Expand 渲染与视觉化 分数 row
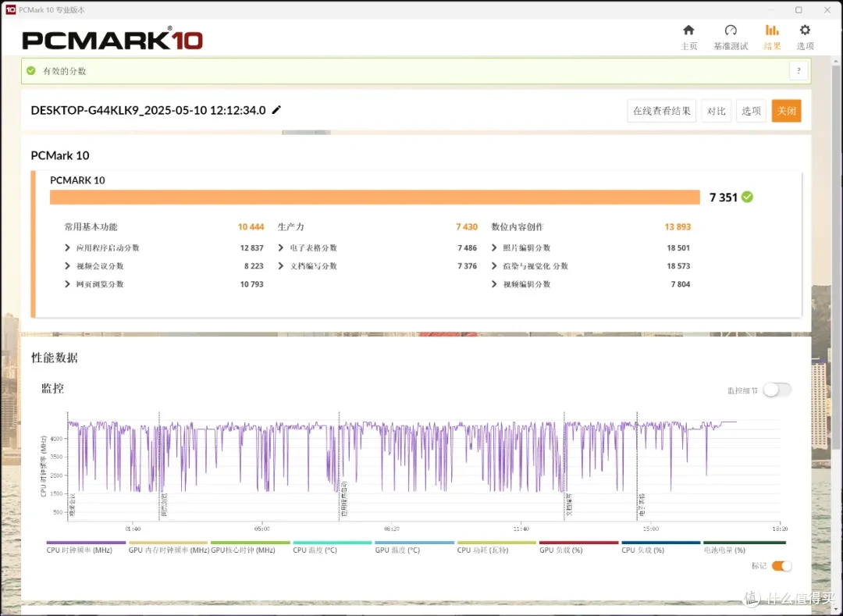Screen dimensions: 843x616 [x=494, y=266]
